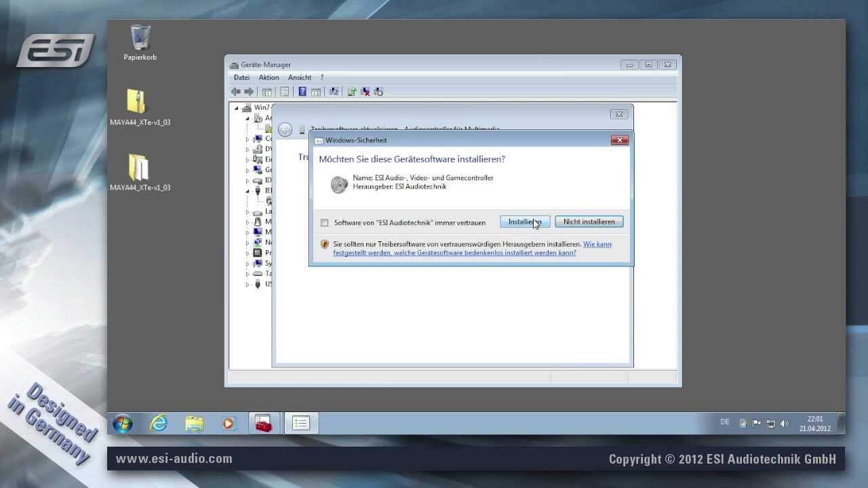This screenshot has height=488, width=868.
Task: Open the Windows Start orb
Action: (x=123, y=424)
